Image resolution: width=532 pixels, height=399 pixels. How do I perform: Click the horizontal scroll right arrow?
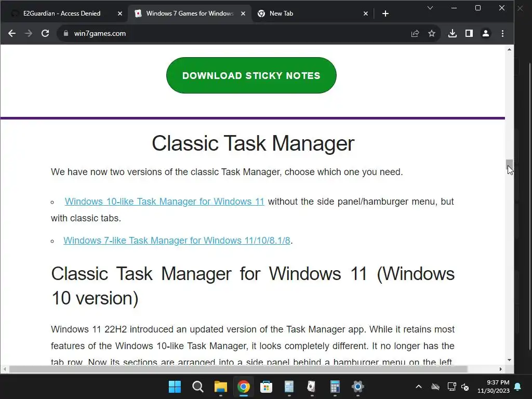(501, 369)
